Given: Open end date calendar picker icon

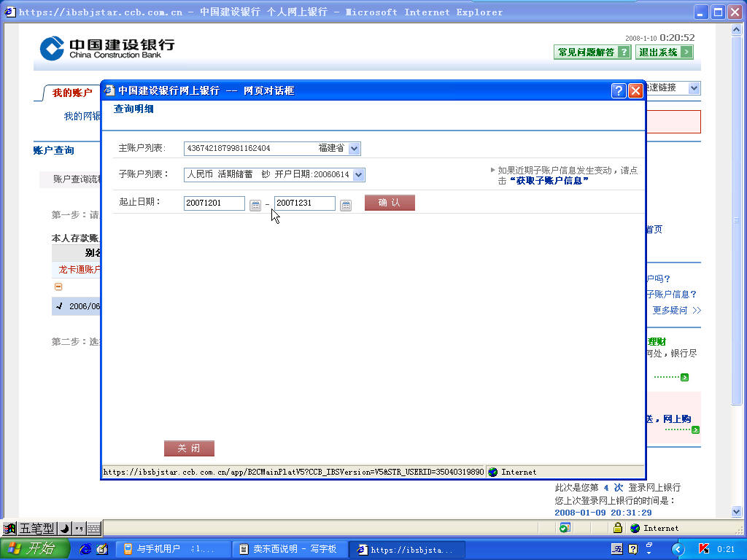Looking at the screenshot, I should 346,206.
